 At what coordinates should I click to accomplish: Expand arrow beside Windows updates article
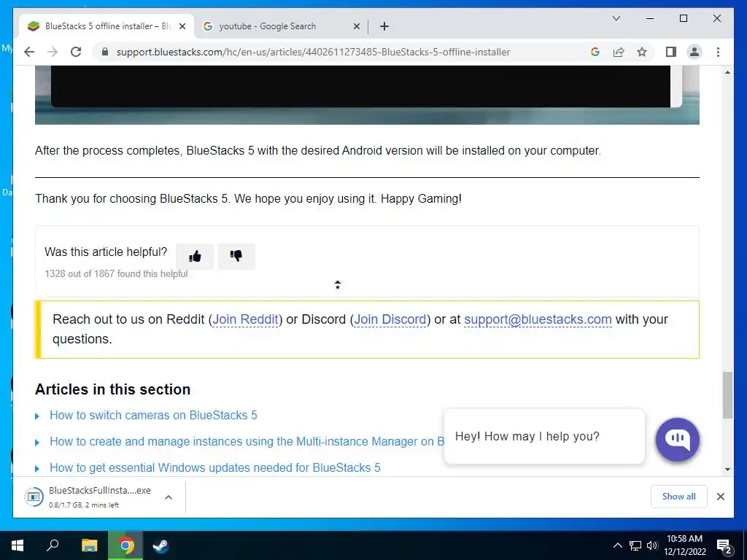coord(37,469)
